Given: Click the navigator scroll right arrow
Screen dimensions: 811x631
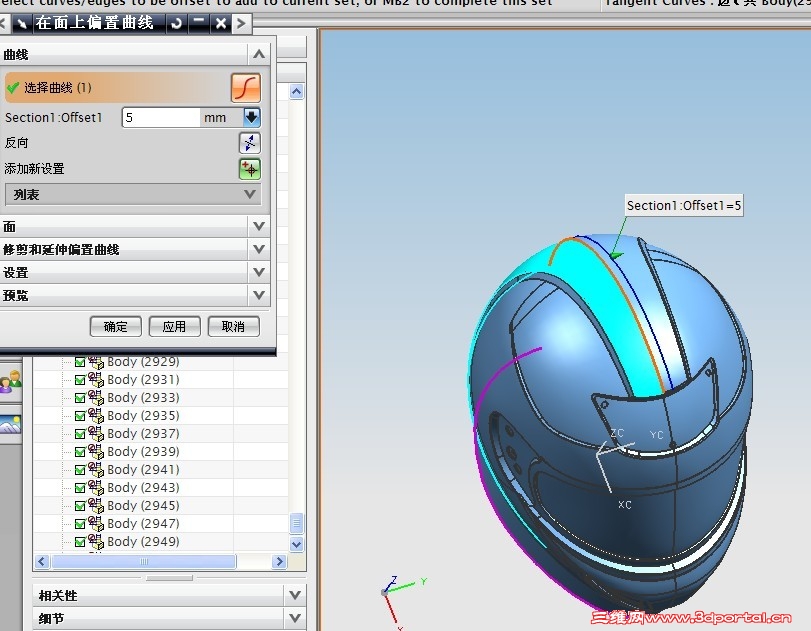Looking at the screenshot, I should point(279,561).
